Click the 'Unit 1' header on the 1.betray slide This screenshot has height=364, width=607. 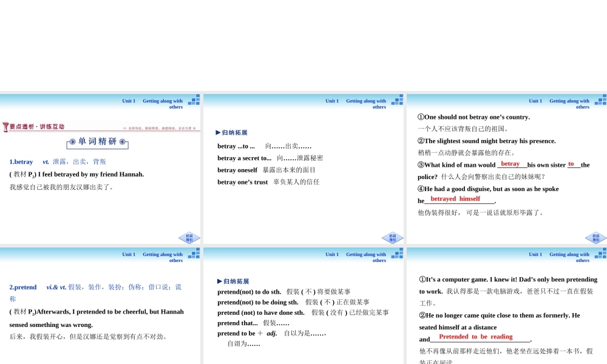(129, 101)
